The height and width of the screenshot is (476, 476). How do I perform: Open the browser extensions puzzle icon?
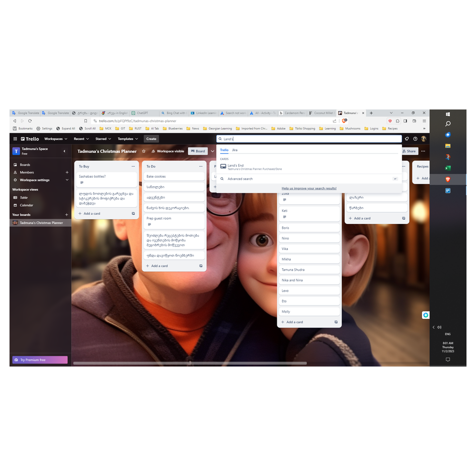tap(398, 121)
